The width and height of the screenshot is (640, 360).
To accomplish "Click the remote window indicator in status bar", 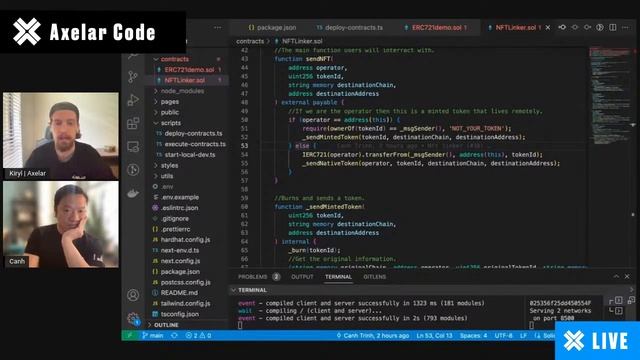I will pos(130,336).
